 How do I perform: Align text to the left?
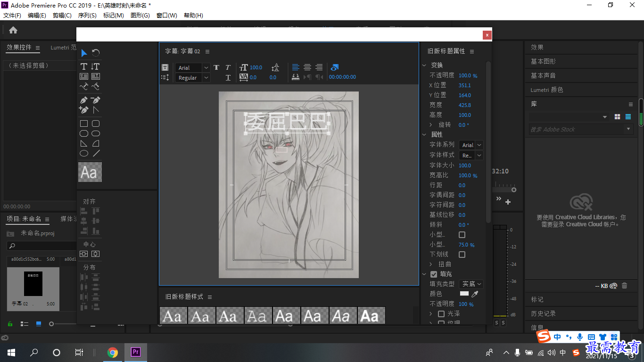click(295, 67)
